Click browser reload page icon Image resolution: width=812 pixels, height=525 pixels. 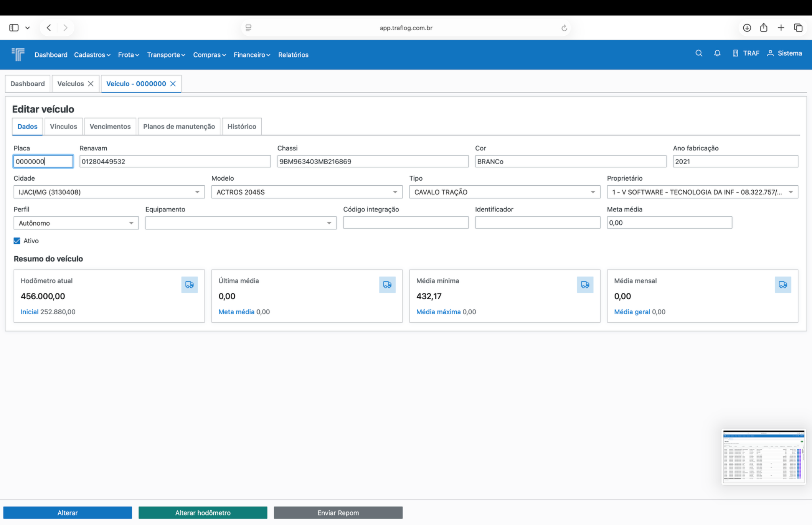click(564, 28)
